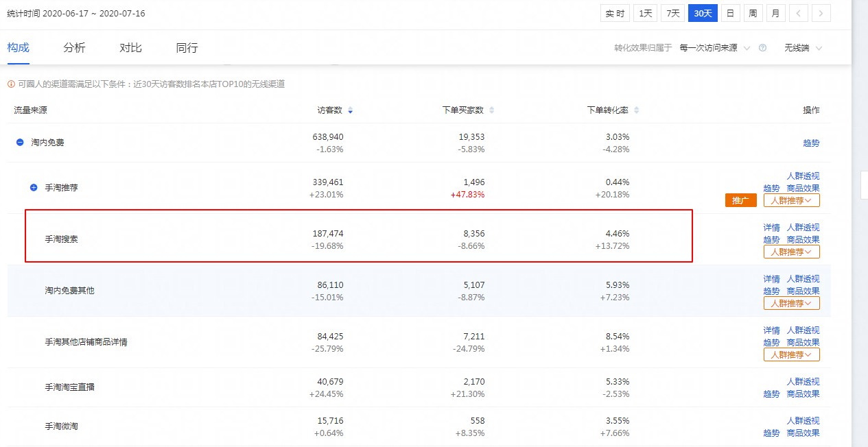Screen dimensions: 868x447
Task: Click 人群透视 link in 手淘淘宝直播 row
Action: coord(803,382)
